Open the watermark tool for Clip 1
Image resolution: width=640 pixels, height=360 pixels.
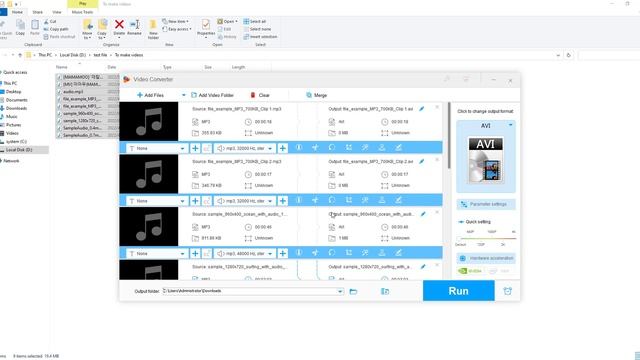click(x=382, y=147)
